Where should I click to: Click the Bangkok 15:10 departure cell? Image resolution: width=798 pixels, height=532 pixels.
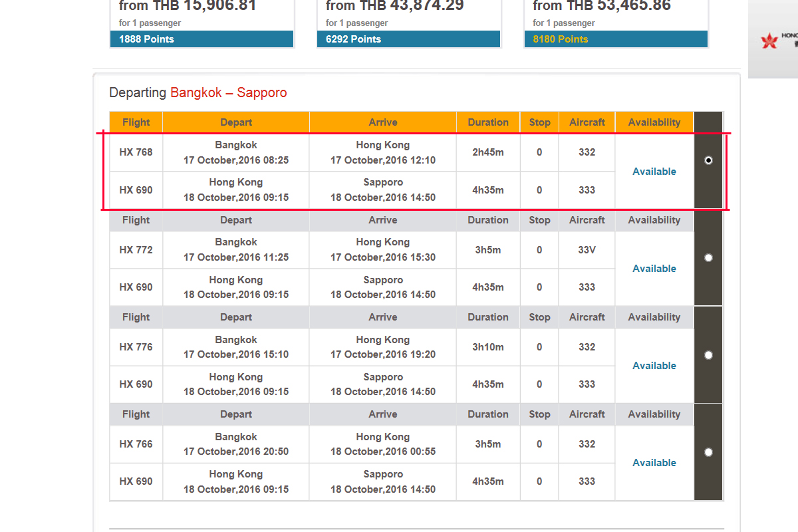(236, 347)
